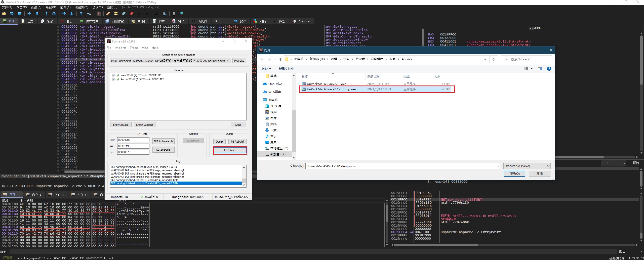
Task: Expand the user32.dll import tree node
Action: click(113, 75)
